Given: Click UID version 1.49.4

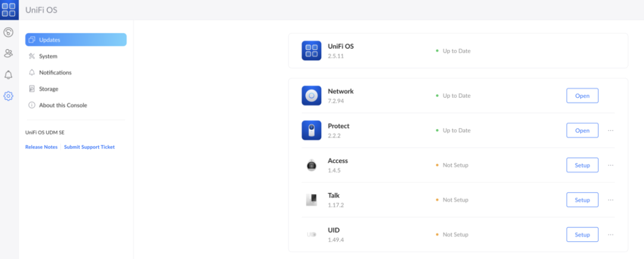Looking at the screenshot, I should 336,240.
